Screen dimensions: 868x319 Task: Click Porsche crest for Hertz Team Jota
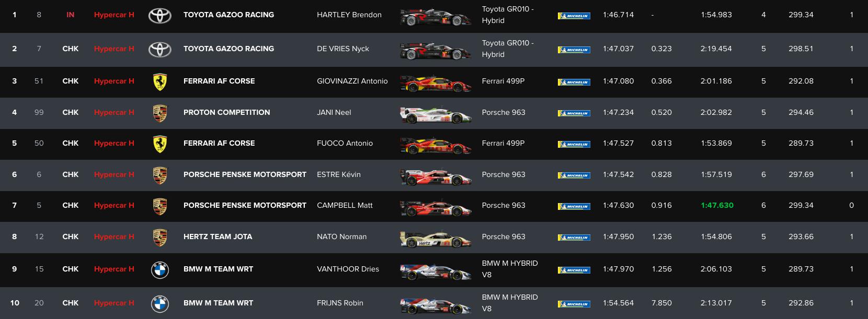(x=160, y=237)
